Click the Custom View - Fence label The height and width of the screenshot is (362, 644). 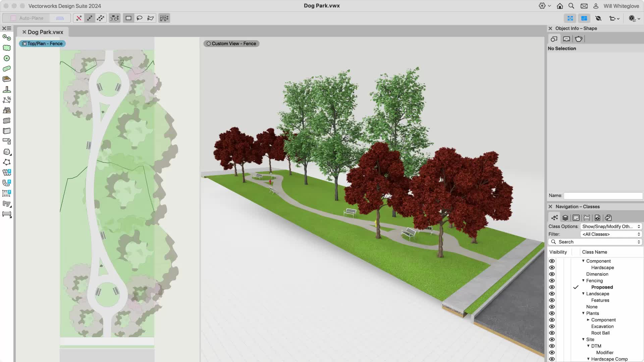click(231, 44)
